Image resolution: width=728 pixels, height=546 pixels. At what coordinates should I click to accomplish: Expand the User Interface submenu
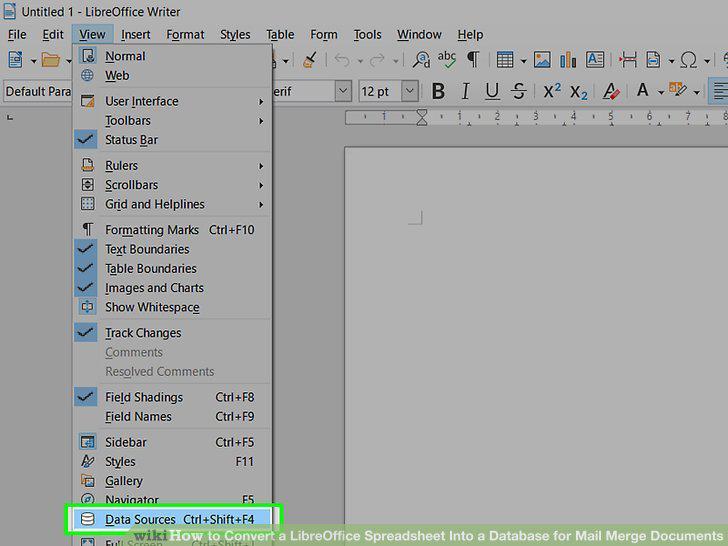172,101
